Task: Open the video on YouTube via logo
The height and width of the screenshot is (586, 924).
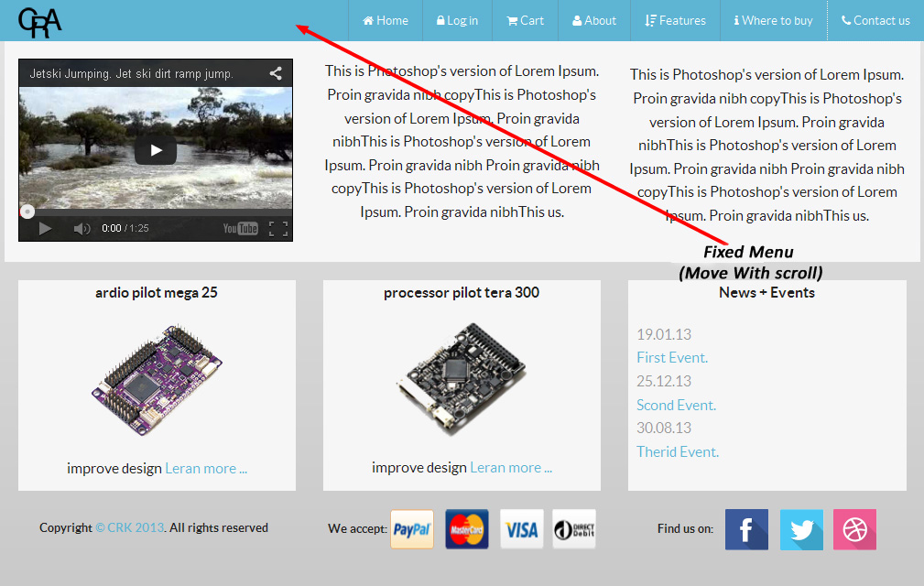Action: [241, 229]
